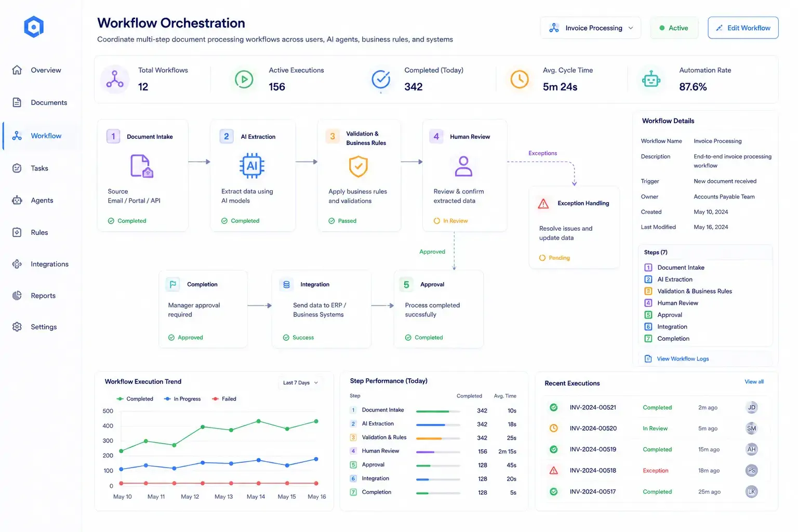Viewport: 798px width, 532px height.
Task: Click the Edit Workflow button
Action: pyautogui.click(x=743, y=28)
